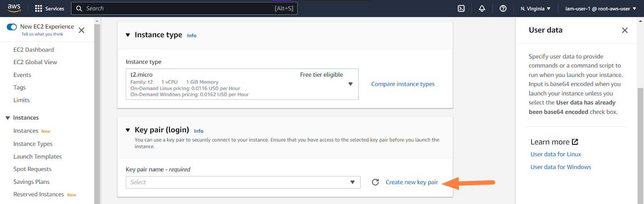Open EC2 Dashboard in the sidebar

(33, 50)
